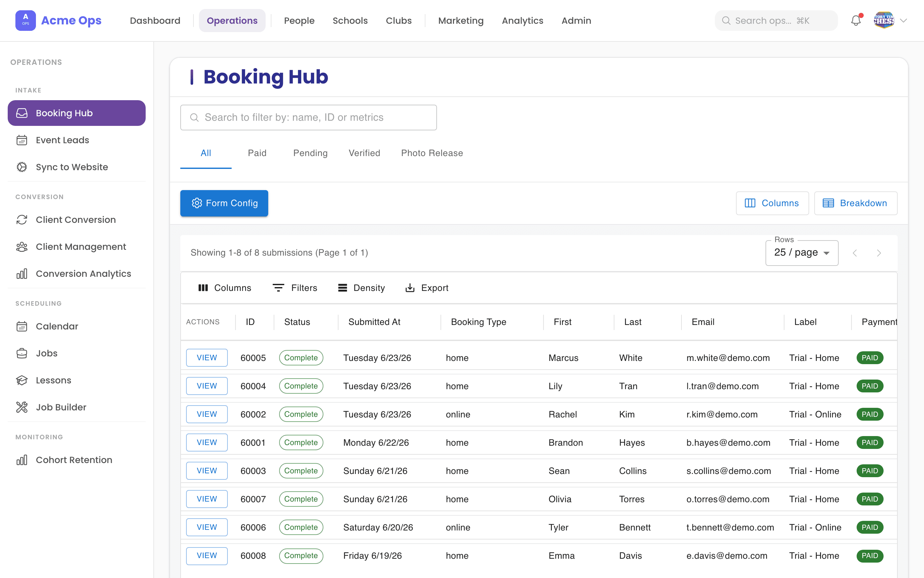Click the gear icon in Form Config
This screenshot has width=924, height=578.
click(197, 203)
